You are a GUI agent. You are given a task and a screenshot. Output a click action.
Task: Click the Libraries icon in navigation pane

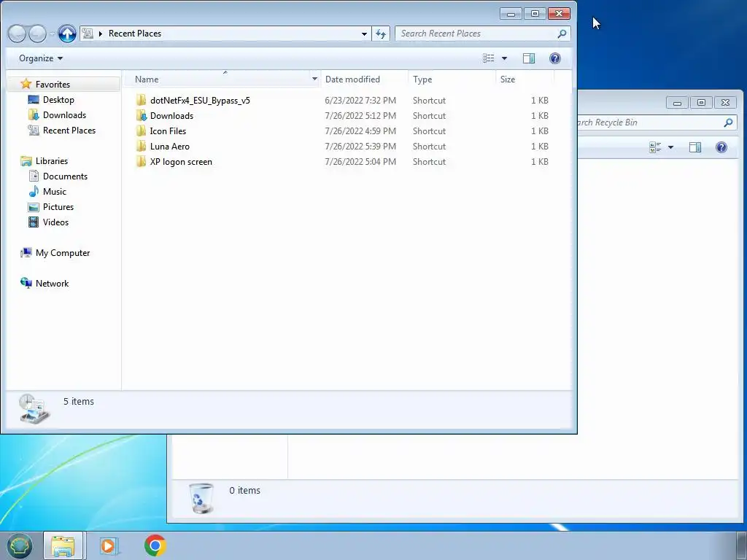26,161
